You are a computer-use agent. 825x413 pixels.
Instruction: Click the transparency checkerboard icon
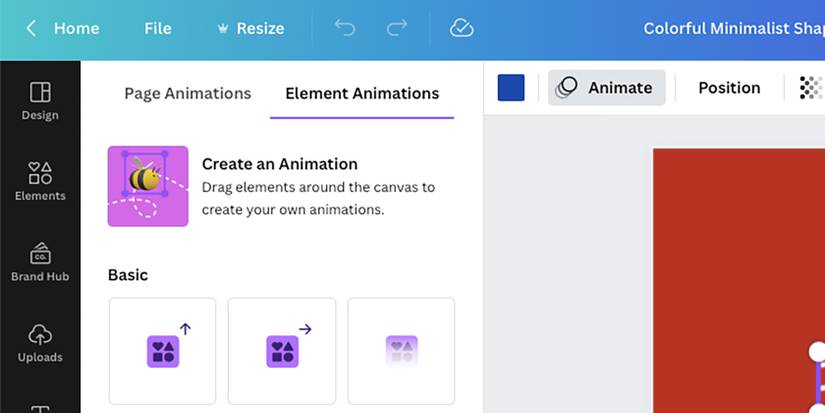(x=810, y=88)
